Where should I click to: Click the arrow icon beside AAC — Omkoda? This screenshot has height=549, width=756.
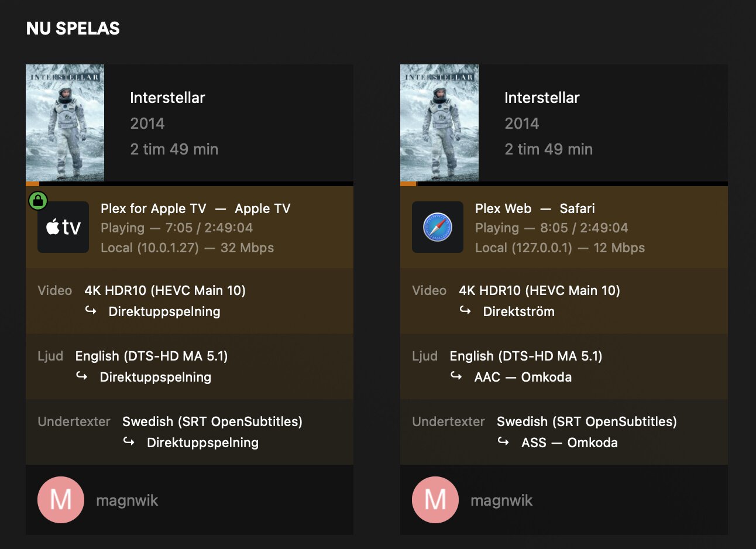point(456,376)
